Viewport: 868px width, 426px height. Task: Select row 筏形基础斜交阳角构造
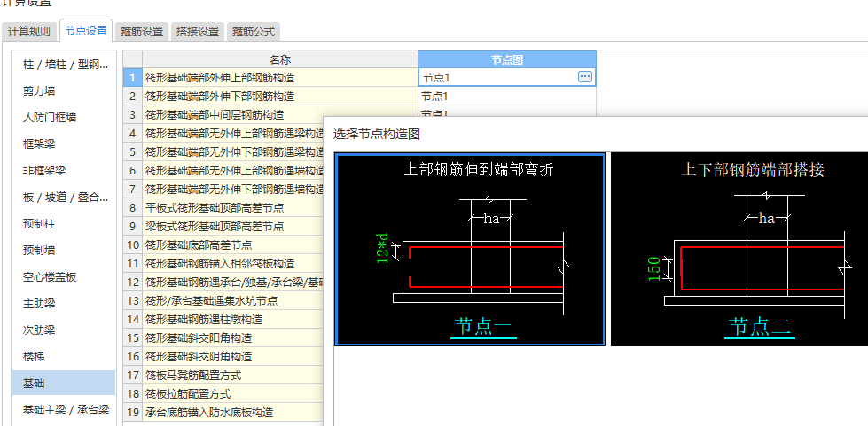233,338
